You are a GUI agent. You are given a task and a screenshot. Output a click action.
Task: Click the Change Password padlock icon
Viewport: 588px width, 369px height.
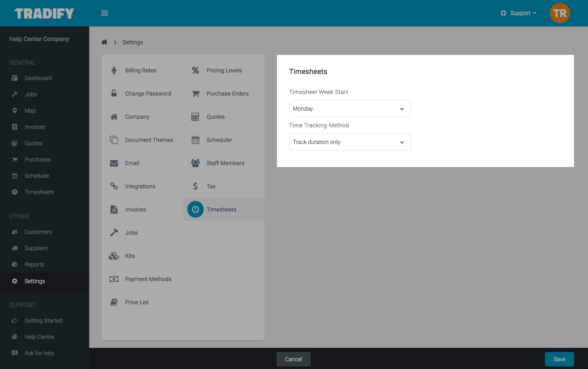pyautogui.click(x=114, y=93)
